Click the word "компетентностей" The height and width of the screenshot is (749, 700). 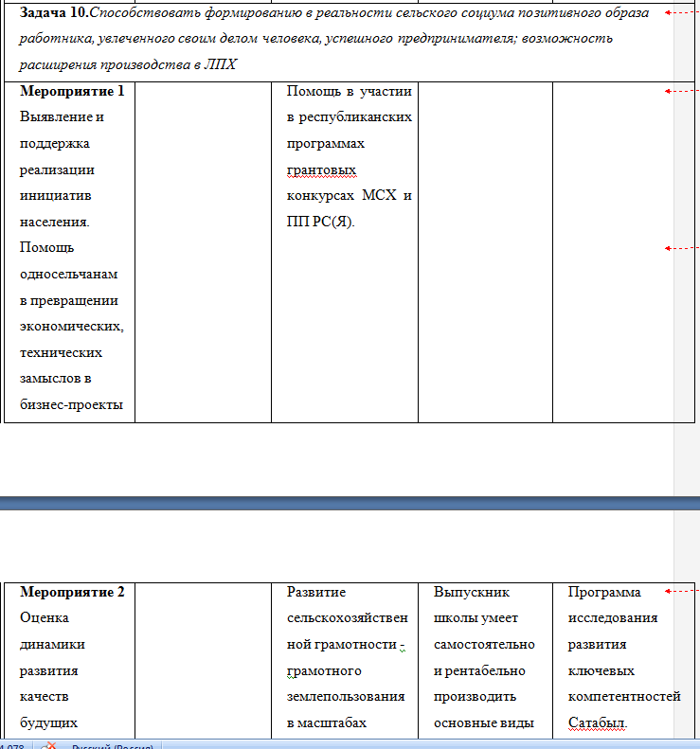pos(624,697)
